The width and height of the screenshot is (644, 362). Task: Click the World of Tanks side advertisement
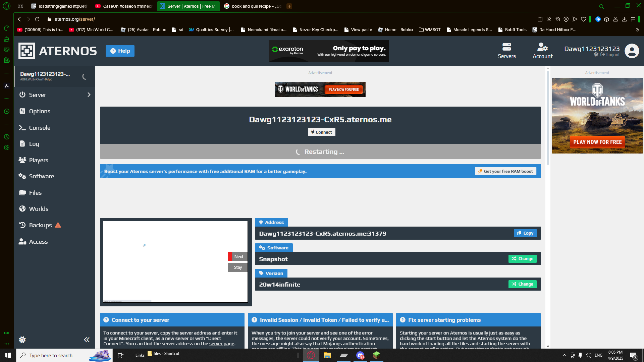(597, 116)
